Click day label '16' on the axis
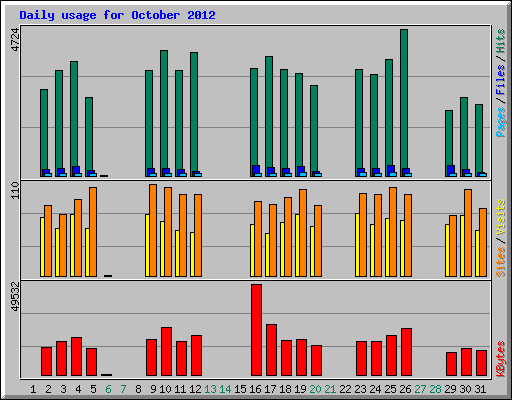This screenshot has width=512, height=400. pos(255,389)
